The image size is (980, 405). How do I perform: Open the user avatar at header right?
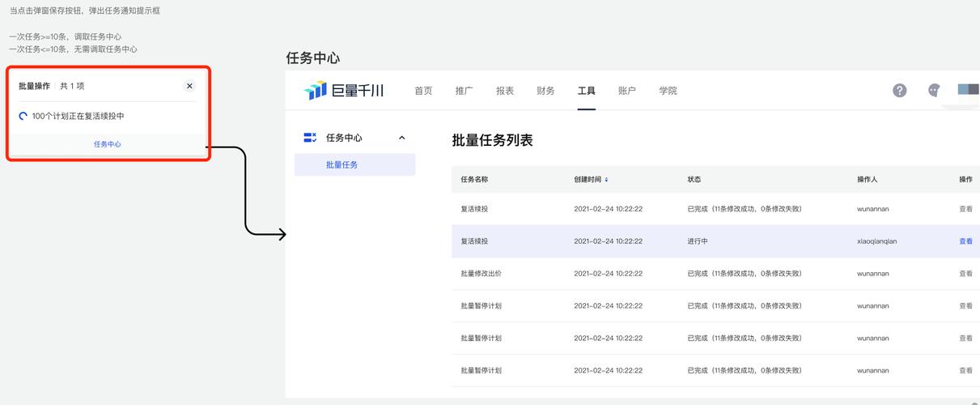968,90
